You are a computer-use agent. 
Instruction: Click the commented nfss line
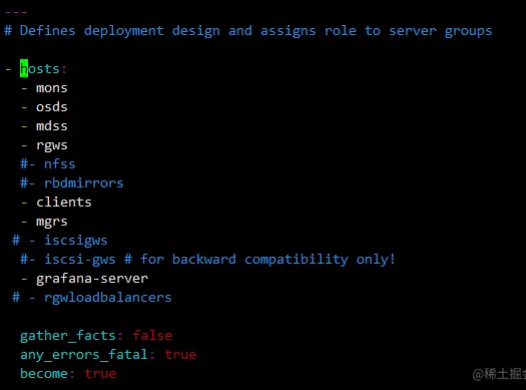[x=48, y=164]
